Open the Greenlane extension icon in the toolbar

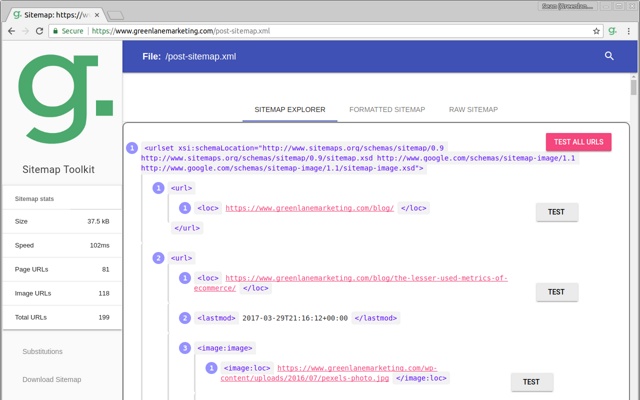point(612,31)
